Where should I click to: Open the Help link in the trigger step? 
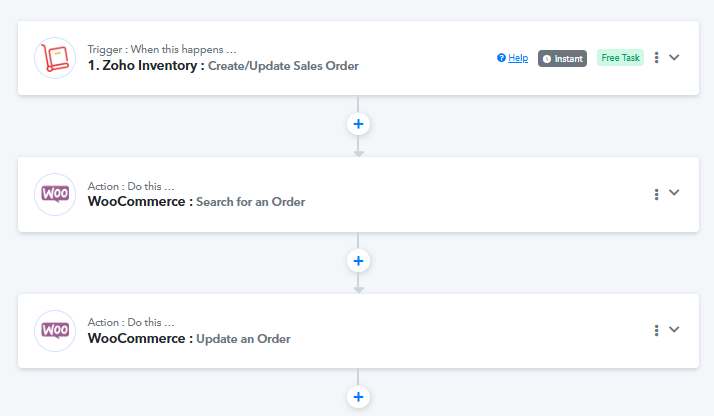point(518,58)
